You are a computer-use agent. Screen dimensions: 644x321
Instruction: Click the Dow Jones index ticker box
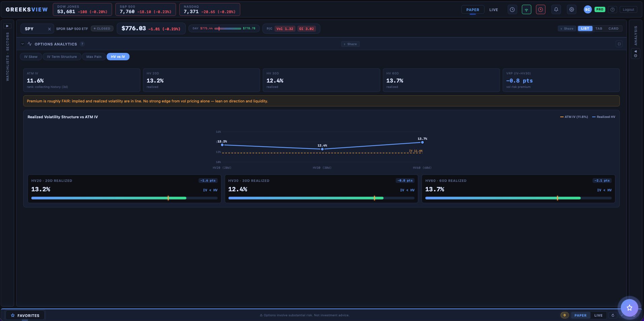click(82, 9)
